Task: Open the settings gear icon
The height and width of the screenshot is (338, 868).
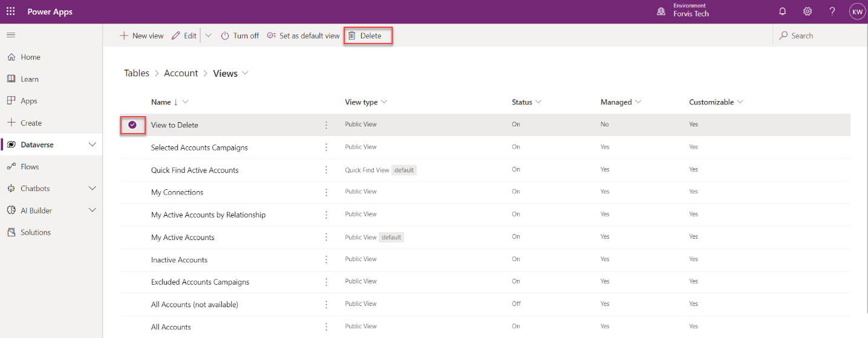Action: pos(807,11)
